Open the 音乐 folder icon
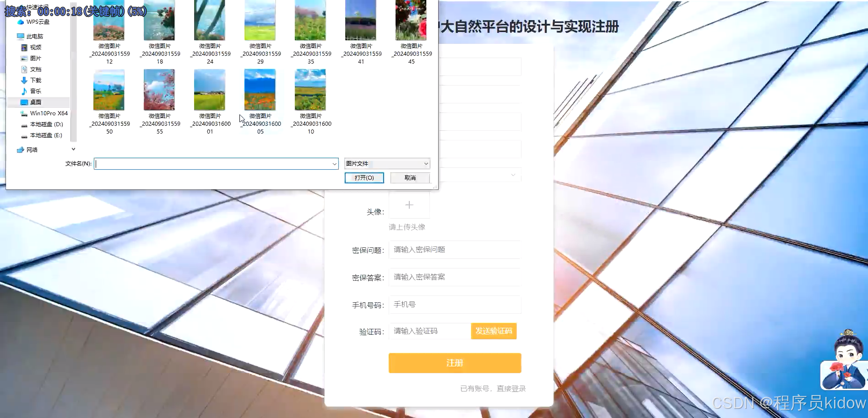868x418 pixels. pos(35,91)
